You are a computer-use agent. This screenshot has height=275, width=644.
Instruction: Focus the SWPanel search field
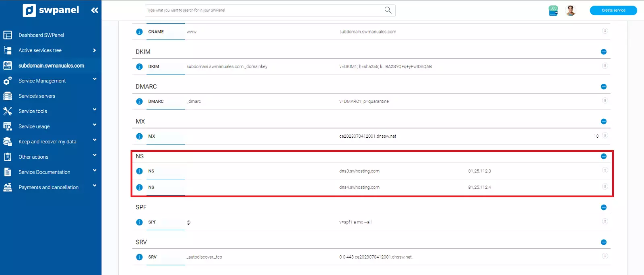coord(262,10)
